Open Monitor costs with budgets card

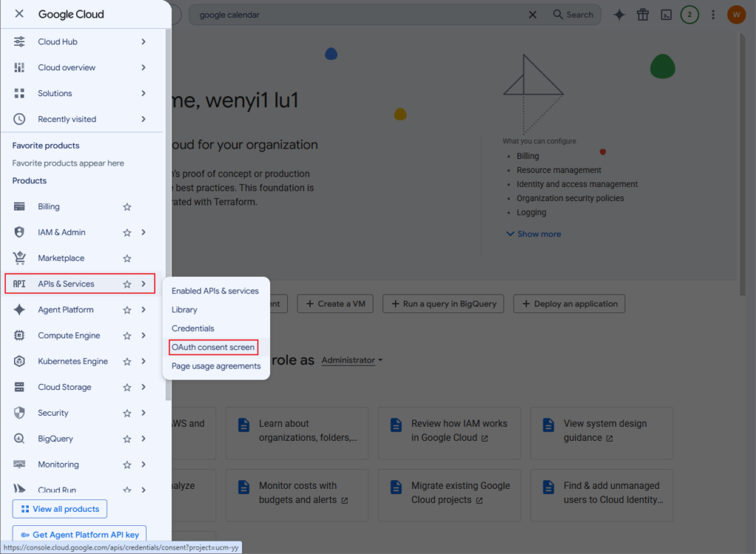coord(297,495)
